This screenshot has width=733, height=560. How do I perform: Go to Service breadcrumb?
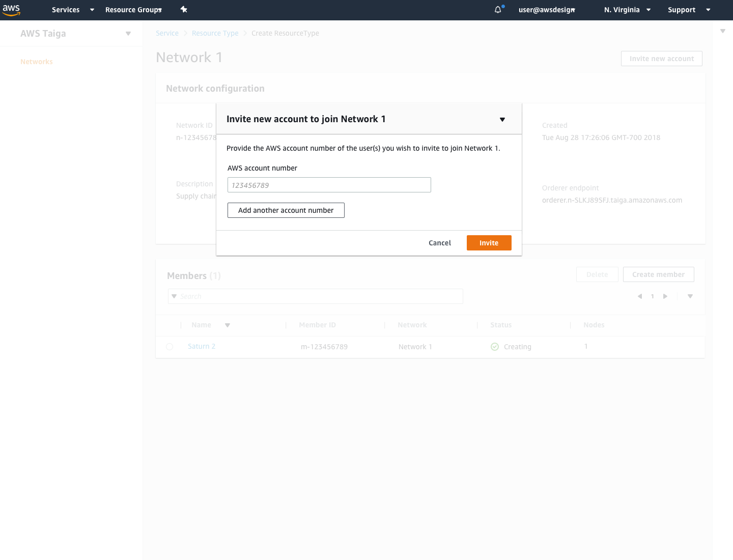167,33
